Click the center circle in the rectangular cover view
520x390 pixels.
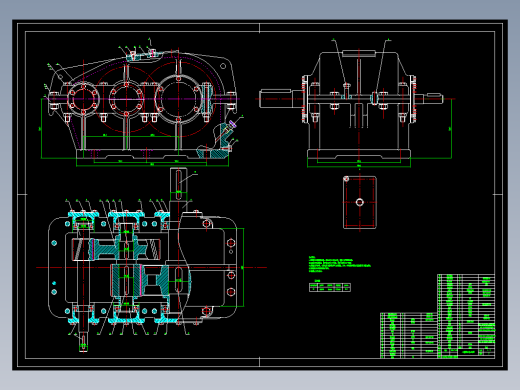[x=359, y=202]
